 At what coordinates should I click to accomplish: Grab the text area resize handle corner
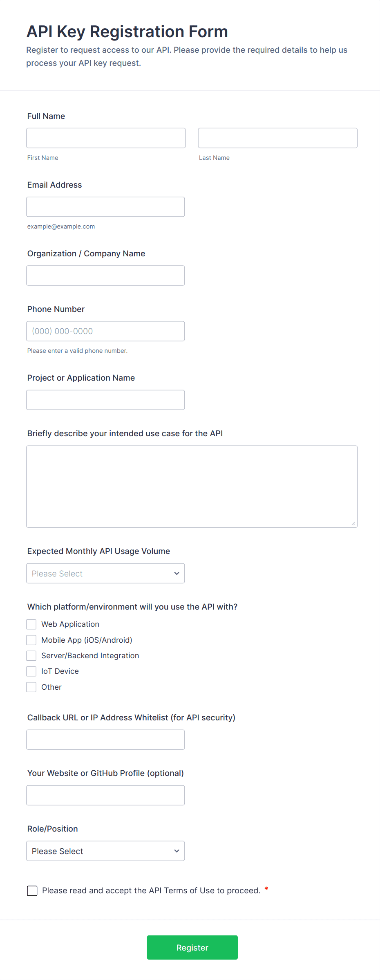click(353, 523)
